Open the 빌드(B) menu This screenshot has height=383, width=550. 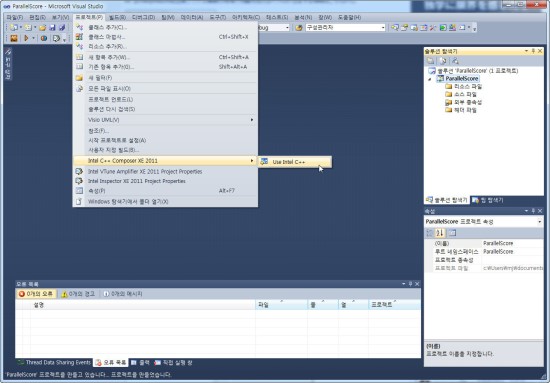118,17
